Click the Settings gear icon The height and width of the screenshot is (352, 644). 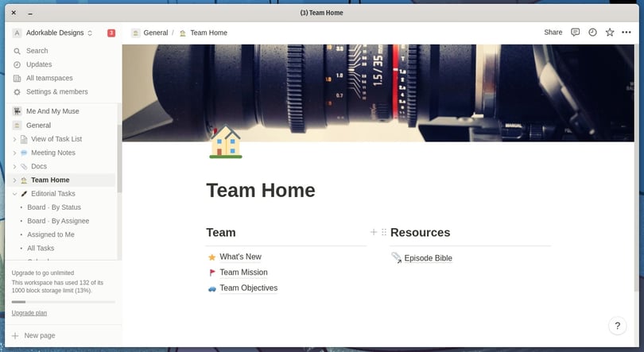tap(17, 92)
